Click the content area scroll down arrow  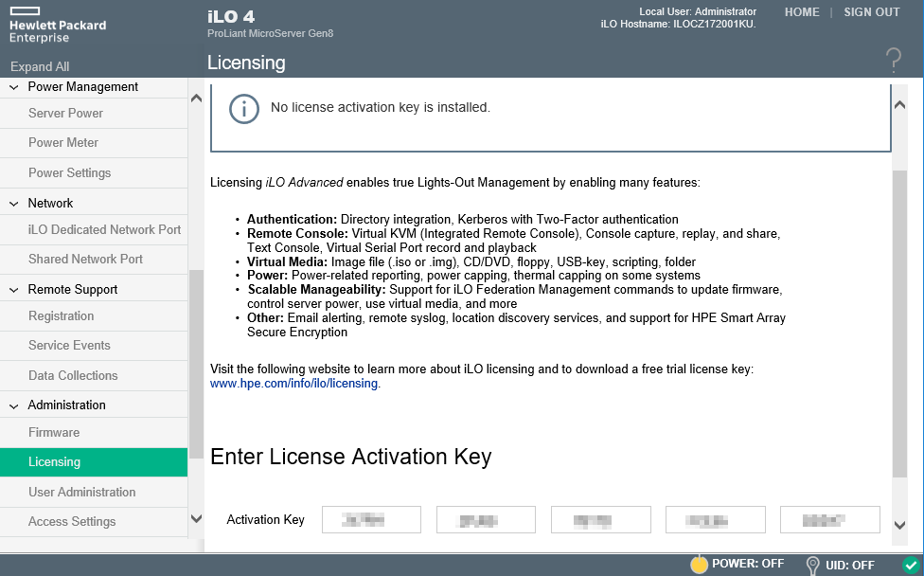pyautogui.click(x=899, y=525)
